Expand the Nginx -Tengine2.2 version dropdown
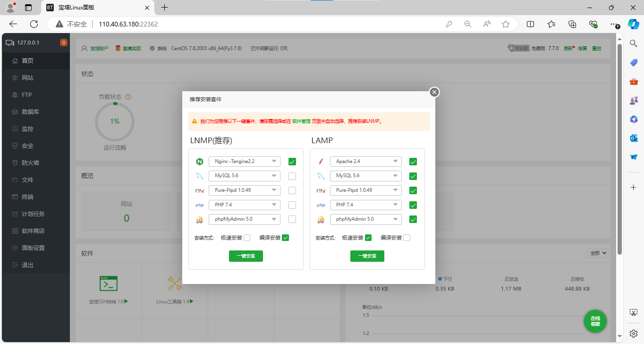Screen dimensions: 644x344 tap(245, 162)
